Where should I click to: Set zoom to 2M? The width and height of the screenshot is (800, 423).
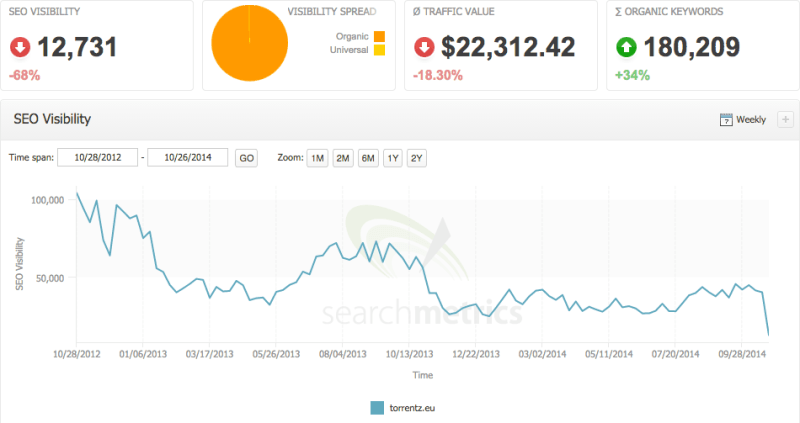pyautogui.click(x=342, y=158)
